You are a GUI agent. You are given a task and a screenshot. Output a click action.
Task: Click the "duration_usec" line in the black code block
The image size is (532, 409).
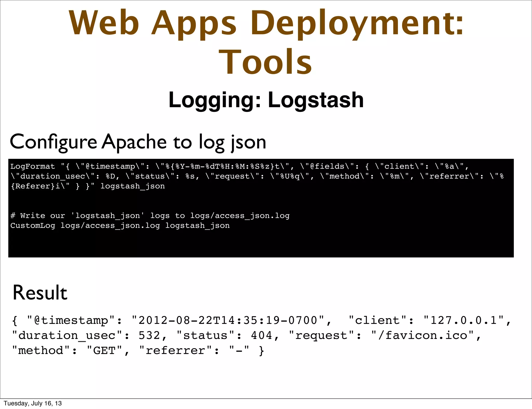click(257, 176)
